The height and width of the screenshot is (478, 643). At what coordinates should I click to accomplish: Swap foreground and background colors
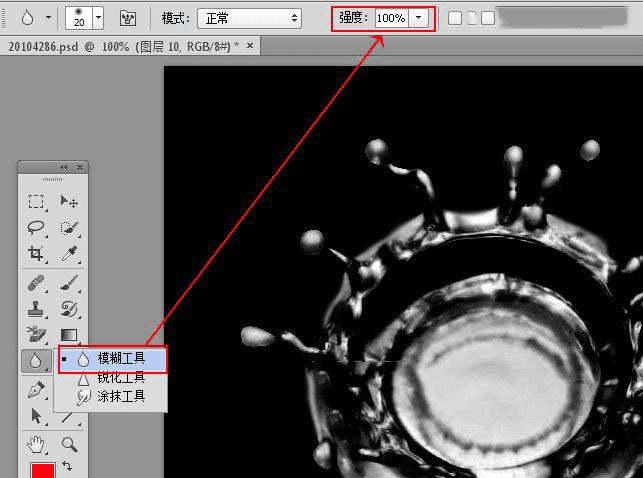(67, 466)
